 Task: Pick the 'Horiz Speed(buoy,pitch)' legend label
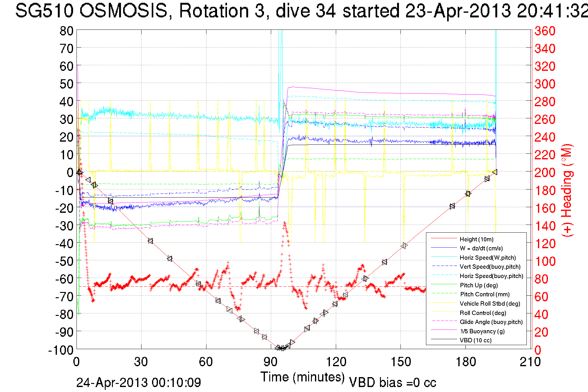pos(491,276)
